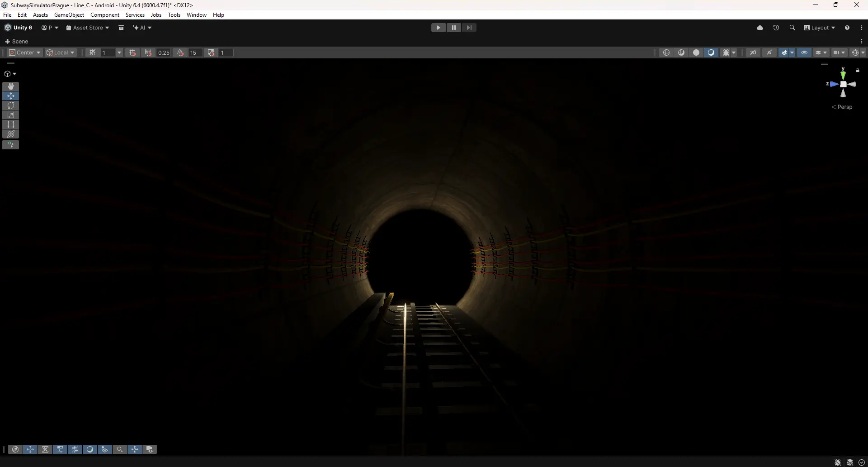This screenshot has height=467, width=868.
Task: Open the Undo History clock icon
Action: point(776,28)
